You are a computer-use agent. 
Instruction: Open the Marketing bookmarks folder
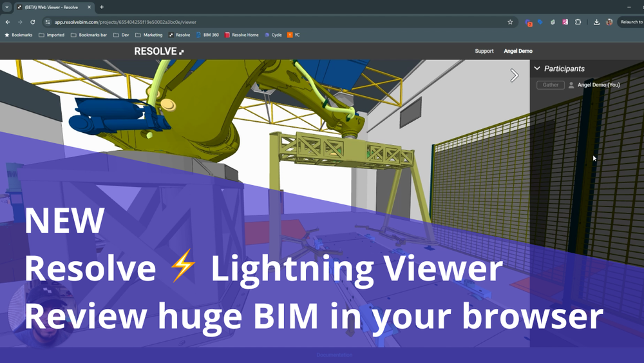click(149, 35)
